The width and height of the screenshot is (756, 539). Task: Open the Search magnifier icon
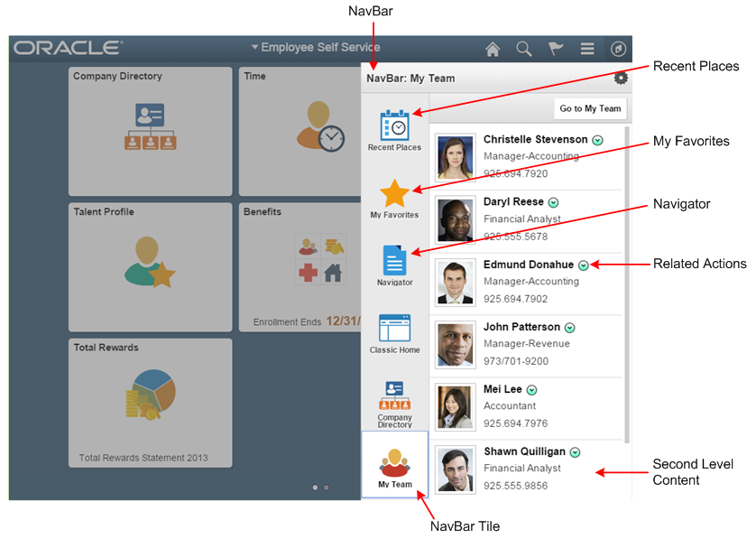[524, 49]
